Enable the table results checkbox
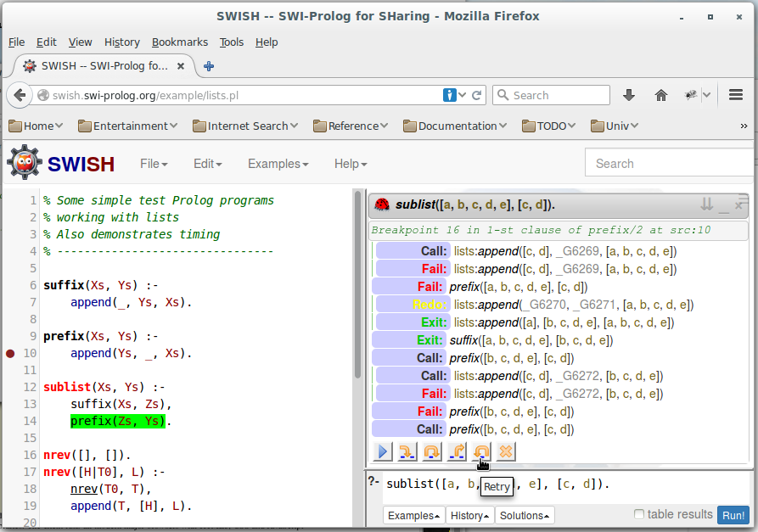Image resolution: width=758 pixels, height=532 pixels. [x=639, y=515]
